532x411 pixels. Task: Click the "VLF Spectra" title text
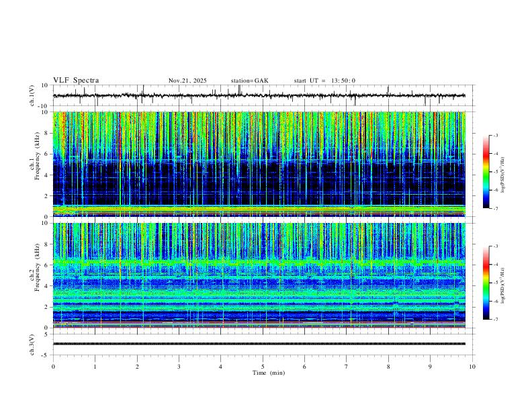(x=76, y=81)
